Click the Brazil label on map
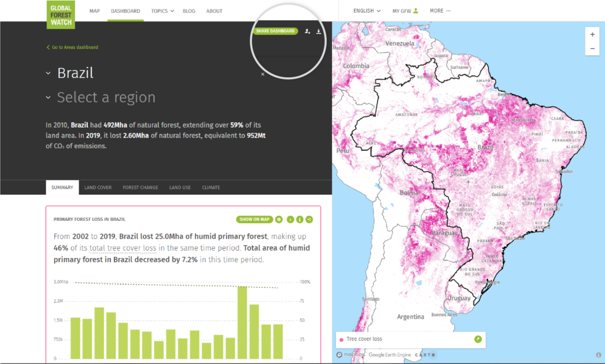 click(x=485, y=147)
